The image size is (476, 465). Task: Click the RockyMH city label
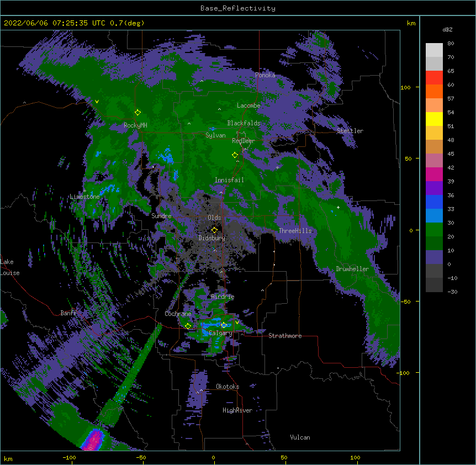pyautogui.click(x=135, y=125)
